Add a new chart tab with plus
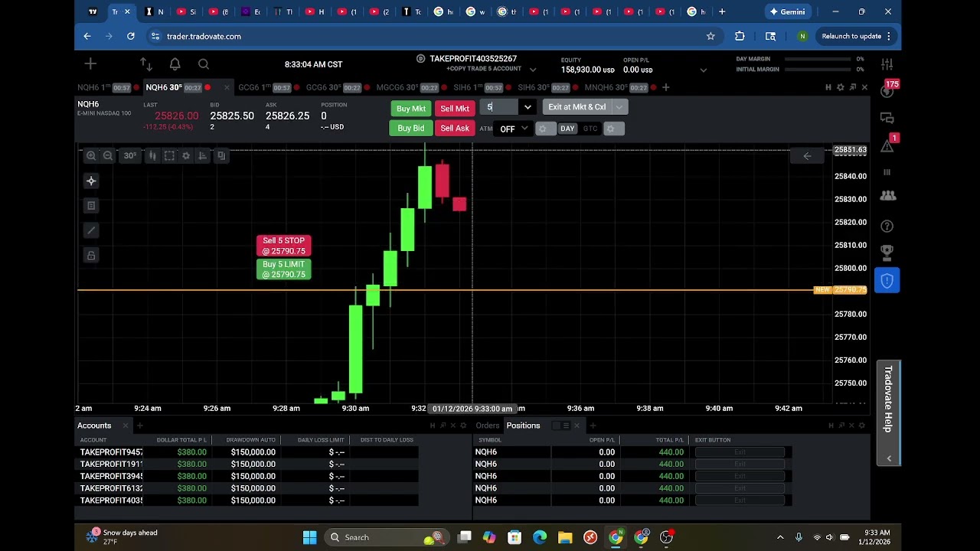 (x=665, y=87)
